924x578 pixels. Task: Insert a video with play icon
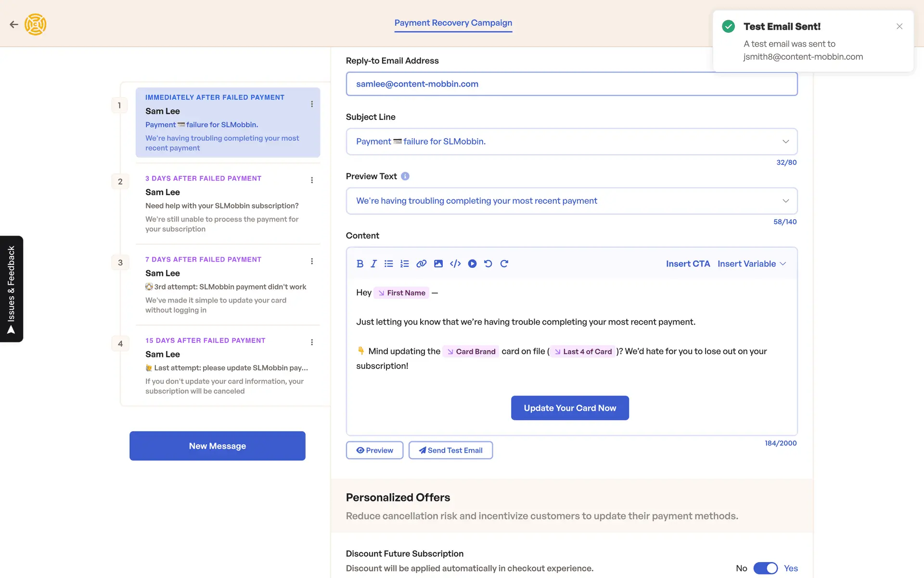[x=472, y=263]
